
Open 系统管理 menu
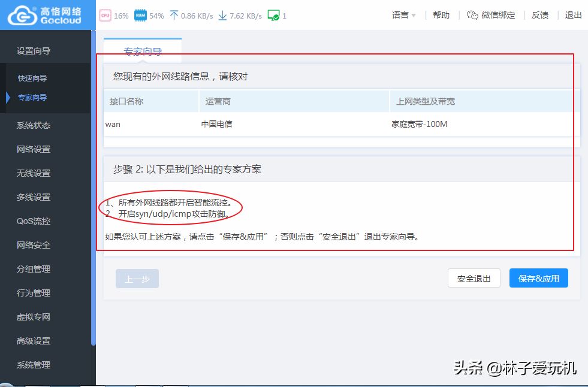pyautogui.click(x=34, y=365)
